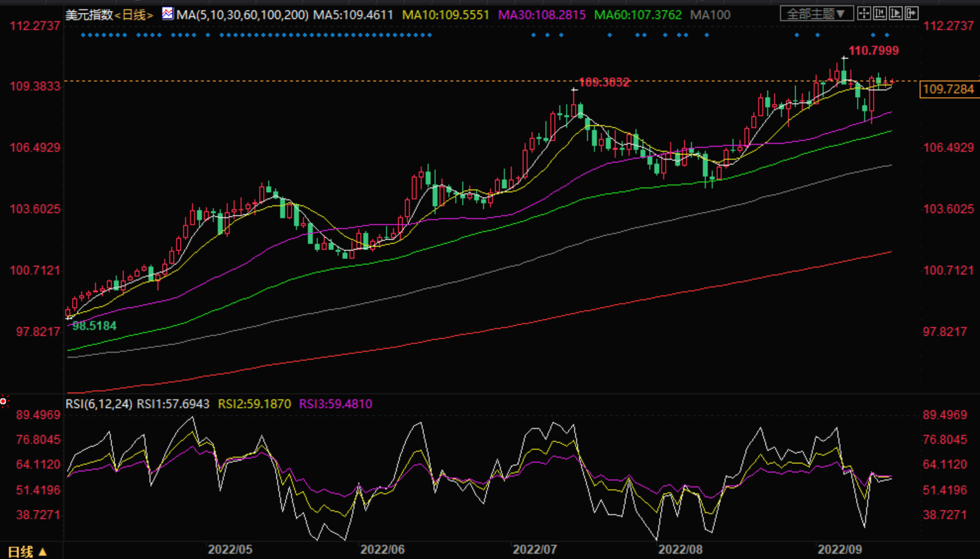The height and width of the screenshot is (559, 980).
Task: Select the MA10 yellow legend entry
Action: point(445,15)
